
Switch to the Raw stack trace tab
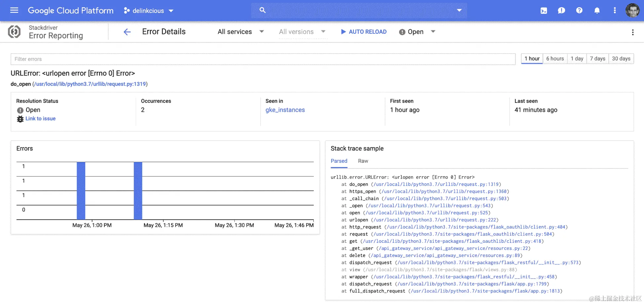pyautogui.click(x=363, y=161)
